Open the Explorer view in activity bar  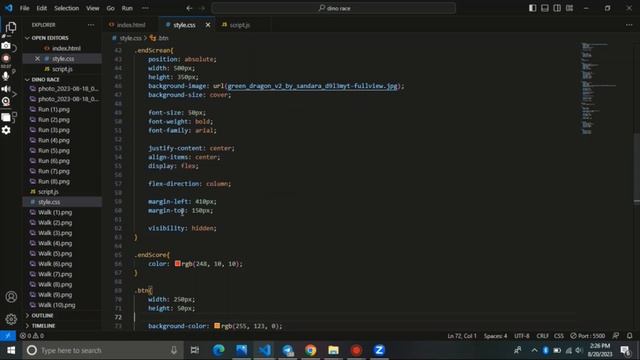[11, 27]
